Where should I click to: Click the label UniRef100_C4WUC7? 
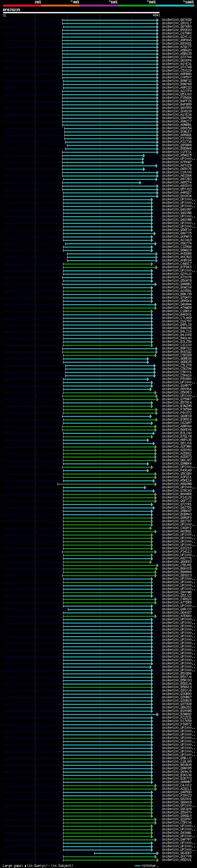tap(177, 264)
